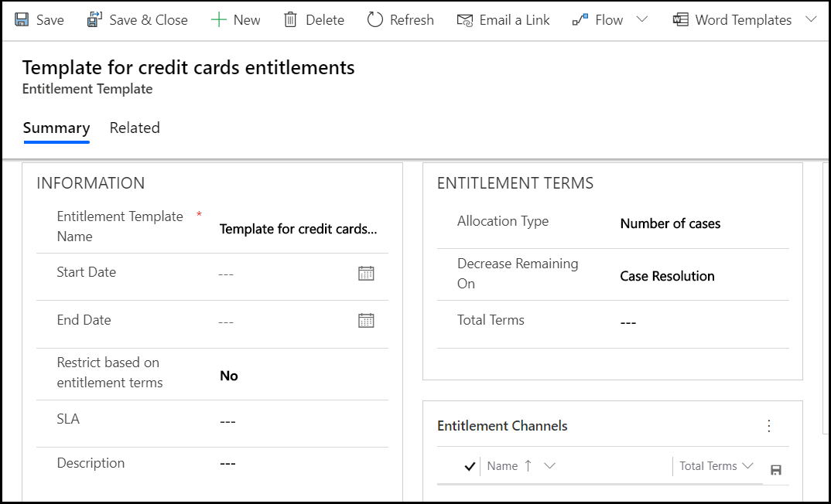Select the Summary tab
The height and width of the screenshot is (504, 831).
[56, 128]
